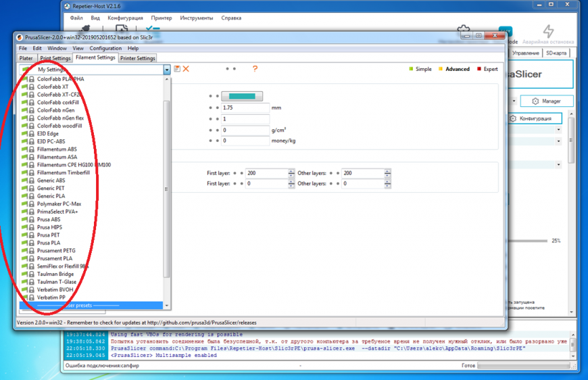This screenshot has width=588, height=380.
Task: Click the cost field in money/kg
Action: pos(245,141)
